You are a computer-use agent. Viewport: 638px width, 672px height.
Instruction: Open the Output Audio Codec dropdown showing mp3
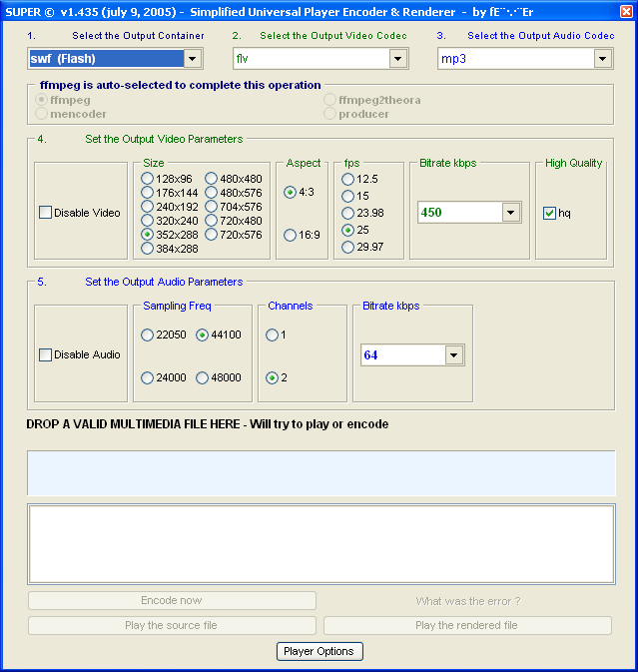pos(602,59)
